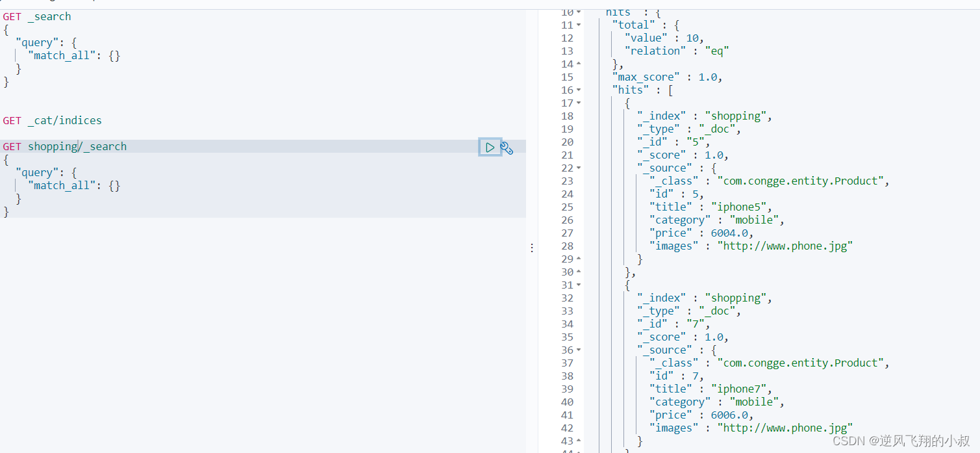
Task: Click "query" in the shopping/_search request
Action: pos(37,172)
